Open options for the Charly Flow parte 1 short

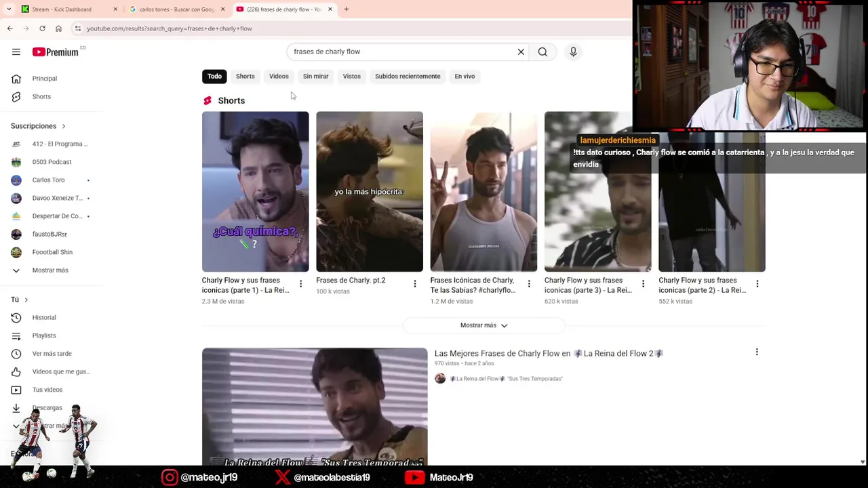click(300, 284)
